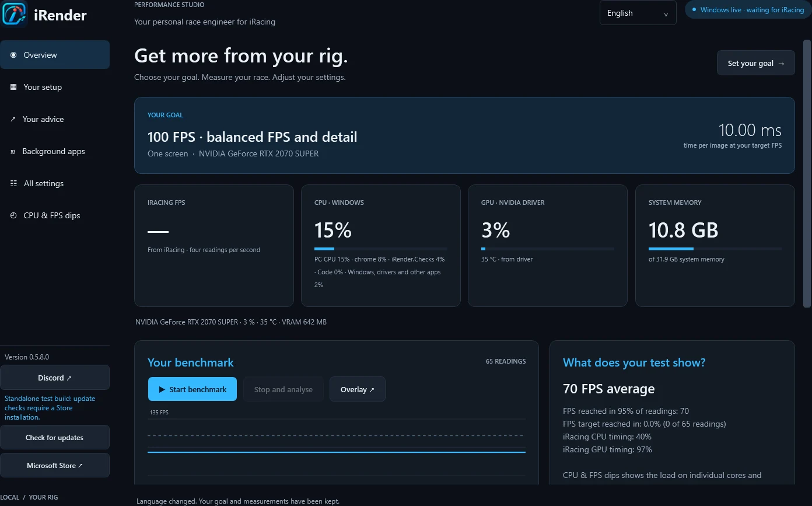Click the radio dot icon beside Overview

13,55
